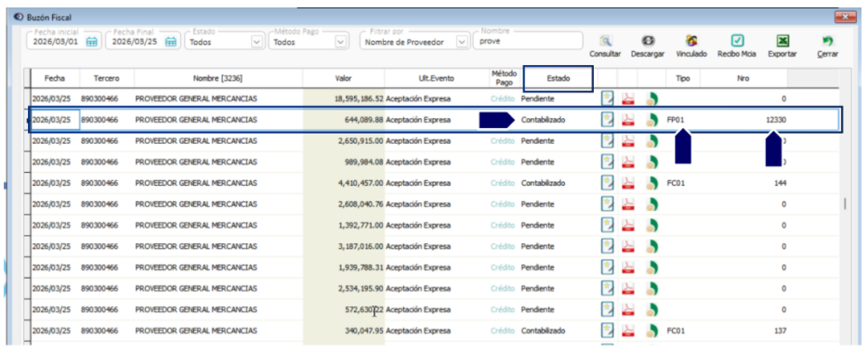The width and height of the screenshot is (868, 351).
Task: Click the Descargar download icon
Action: 648,41
